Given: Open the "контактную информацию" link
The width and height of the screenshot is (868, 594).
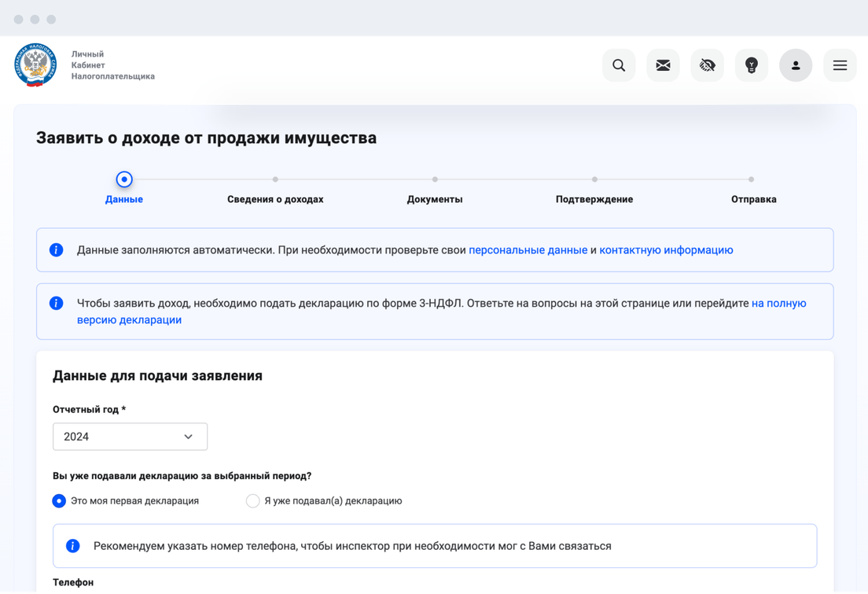Looking at the screenshot, I should click(666, 250).
